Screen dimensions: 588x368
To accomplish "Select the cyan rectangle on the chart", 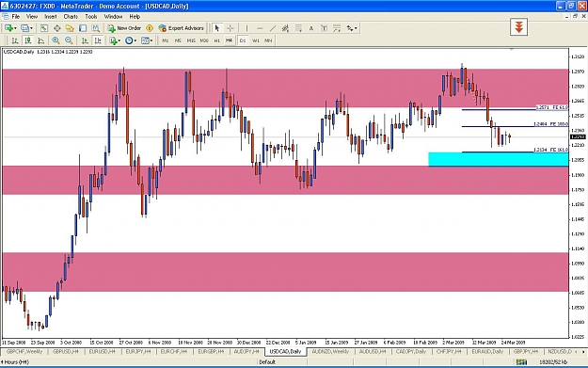I will coord(499,159).
